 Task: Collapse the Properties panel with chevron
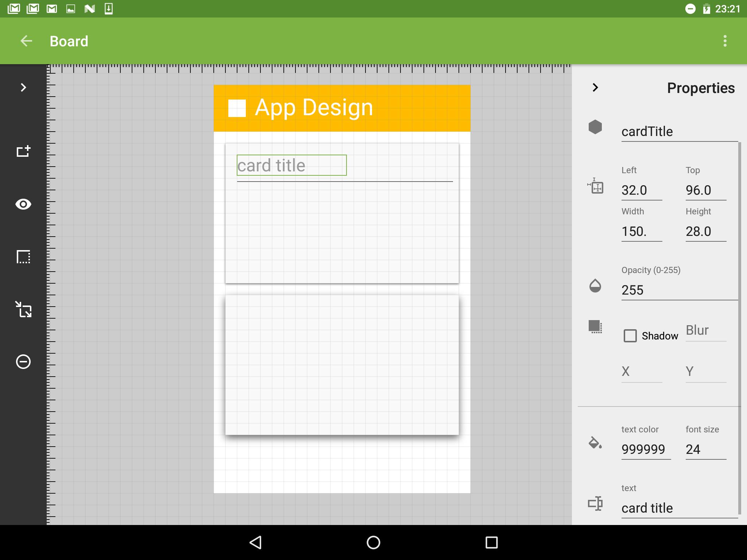(595, 87)
